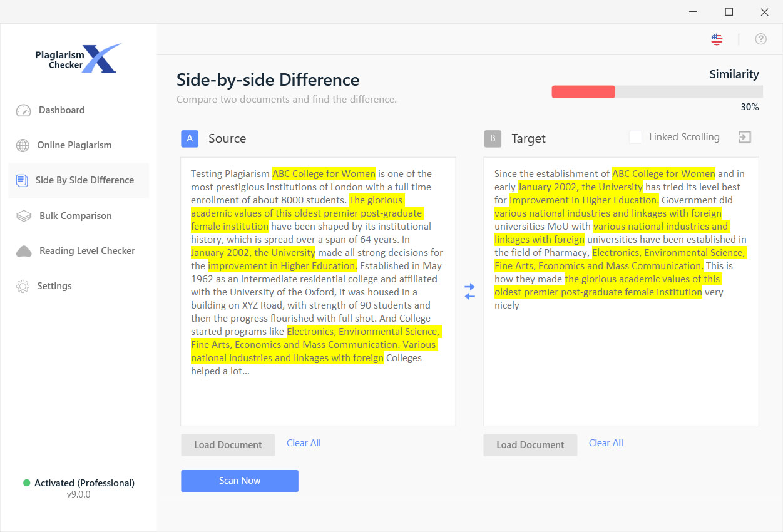The image size is (783, 532).
Task: Enable the Linked Scrolling checkbox
Action: tap(635, 137)
